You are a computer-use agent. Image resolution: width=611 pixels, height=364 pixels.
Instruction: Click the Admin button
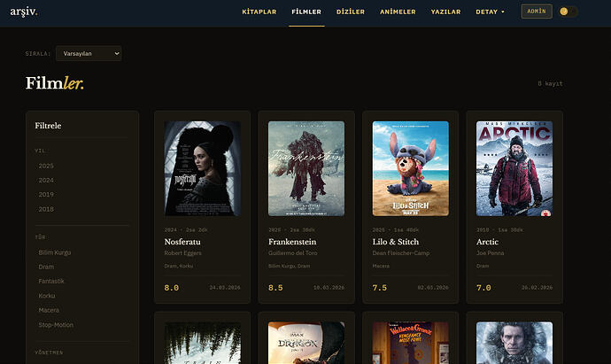pyautogui.click(x=536, y=12)
